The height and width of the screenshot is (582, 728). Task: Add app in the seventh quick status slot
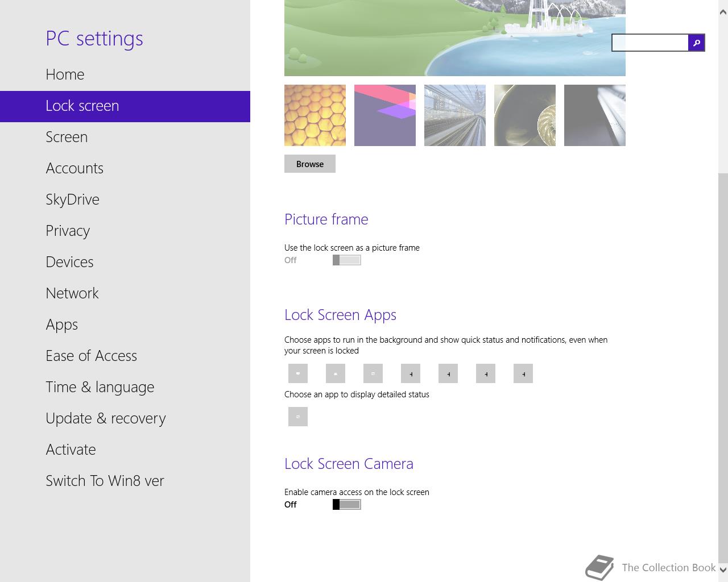pyautogui.click(x=523, y=373)
